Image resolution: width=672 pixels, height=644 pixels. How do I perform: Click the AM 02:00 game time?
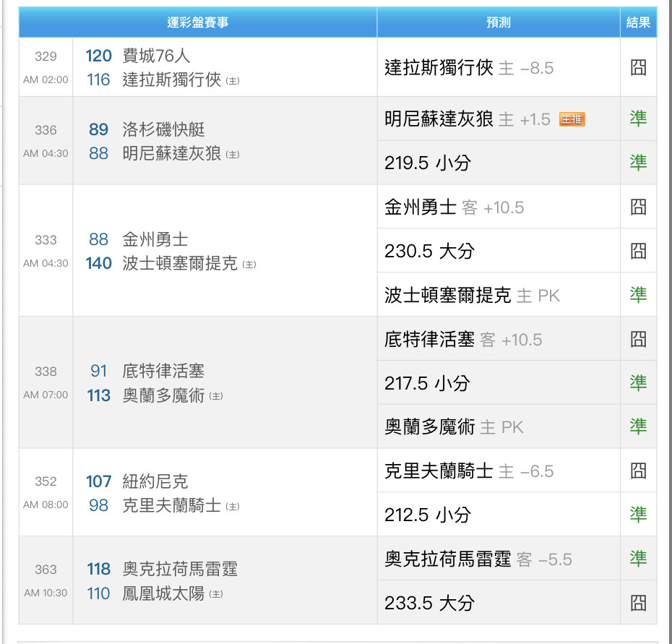click(46, 80)
